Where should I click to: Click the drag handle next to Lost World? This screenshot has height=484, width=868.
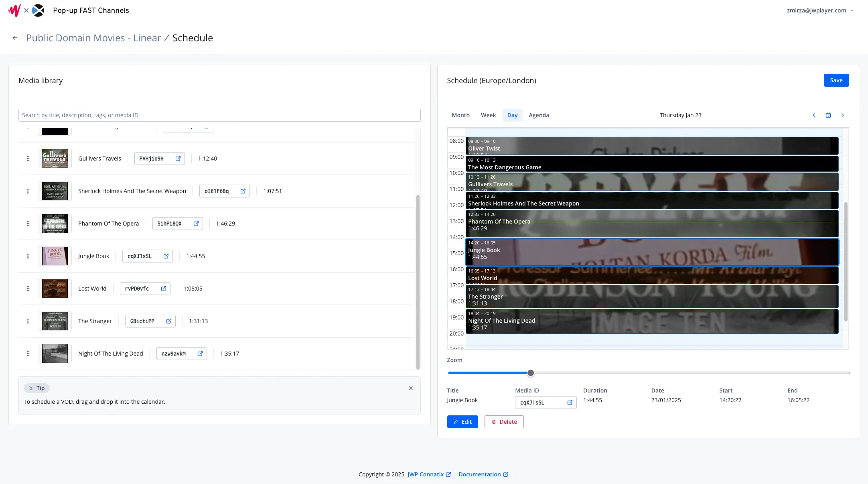[28, 289]
